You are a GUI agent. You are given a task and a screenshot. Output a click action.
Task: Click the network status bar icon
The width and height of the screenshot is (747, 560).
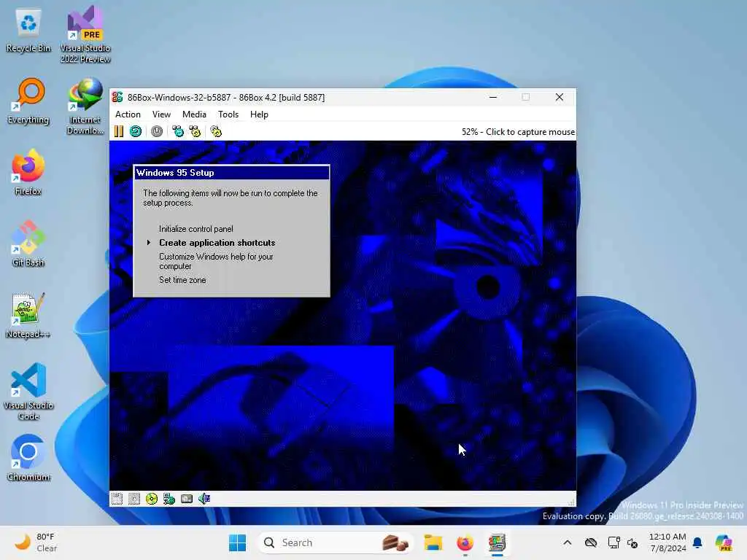169,499
